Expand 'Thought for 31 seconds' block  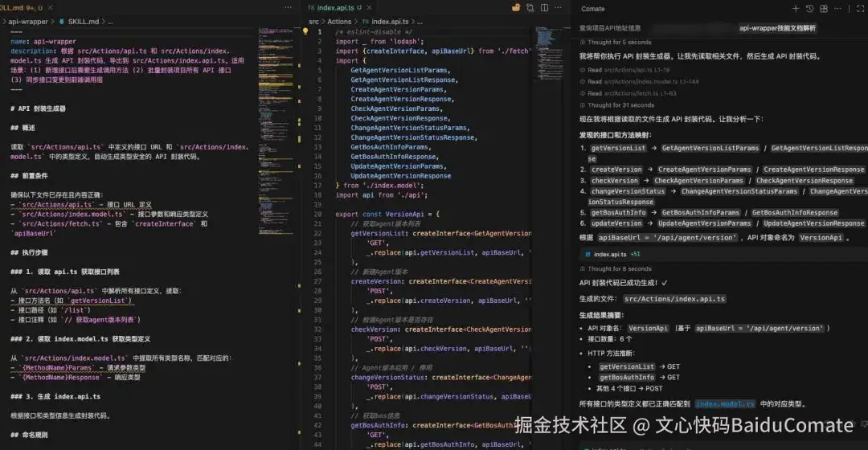pyautogui.click(x=617, y=105)
